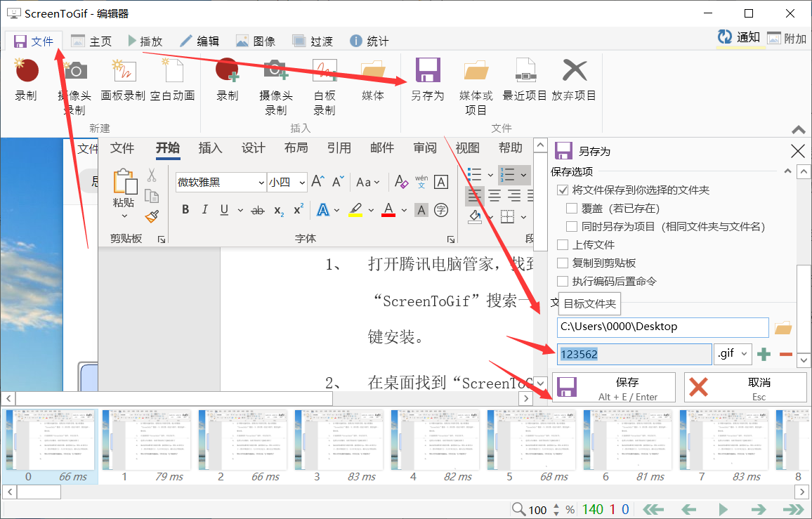Play the animation preview in status bar

723,510
